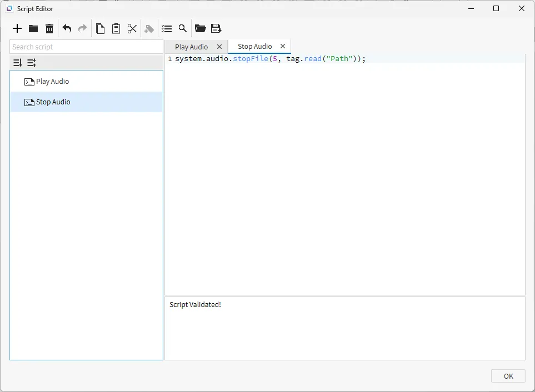Delete the selected script with the trash icon
The height and width of the screenshot is (392, 535).
coord(49,28)
